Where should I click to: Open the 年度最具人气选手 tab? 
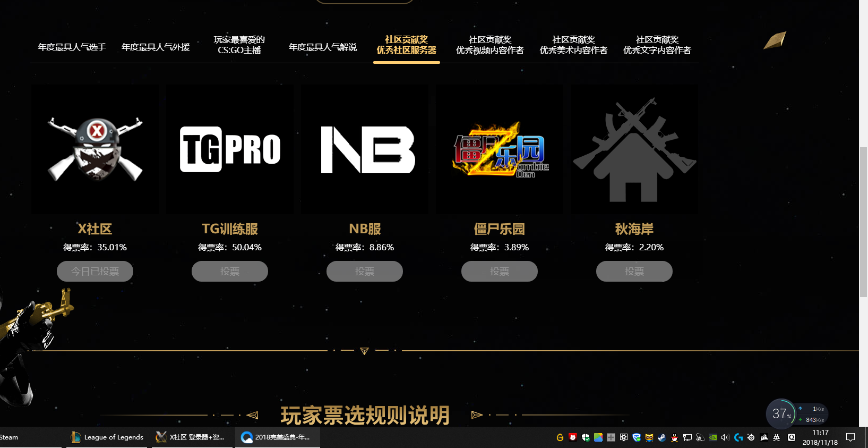[x=72, y=47]
